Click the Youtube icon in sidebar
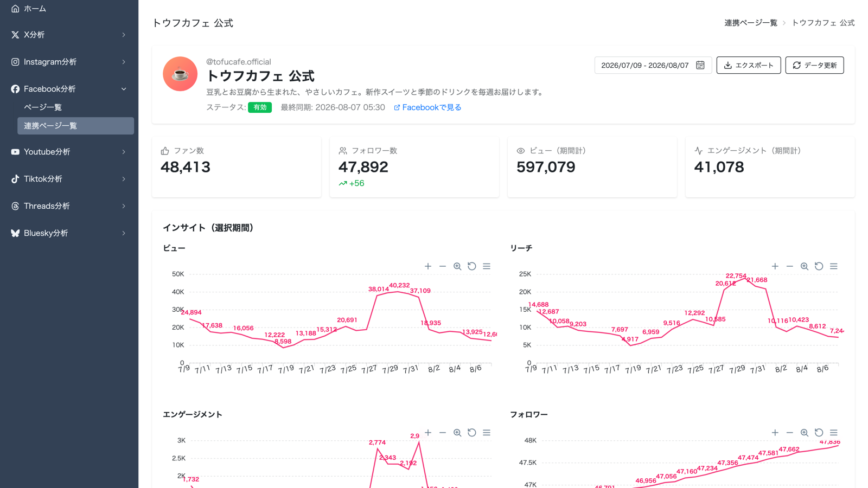Image resolution: width=868 pixels, height=488 pixels. tap(15, 152)
